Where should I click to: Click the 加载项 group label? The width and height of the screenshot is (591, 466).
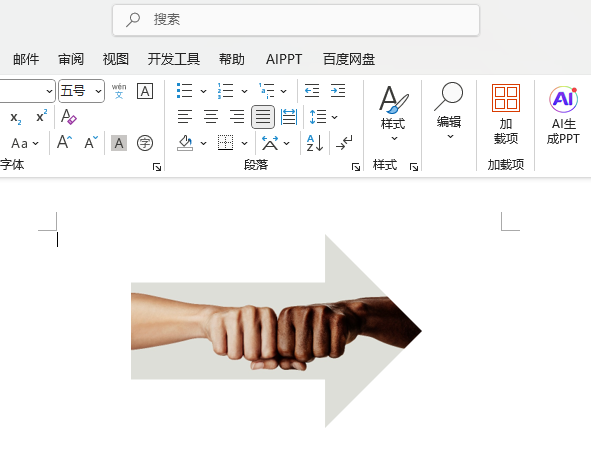[506, 165]
